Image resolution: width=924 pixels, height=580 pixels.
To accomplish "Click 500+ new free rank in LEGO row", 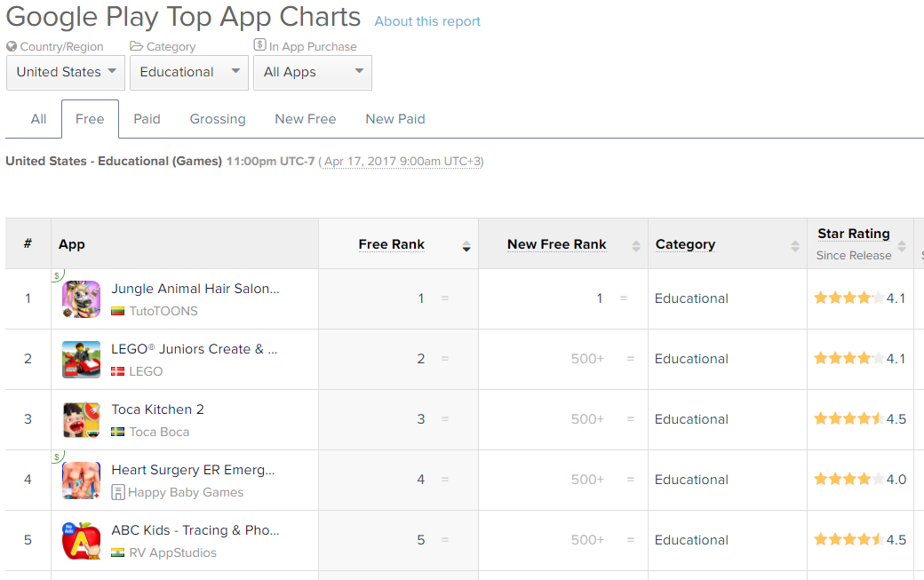I will tap(587, 359).
